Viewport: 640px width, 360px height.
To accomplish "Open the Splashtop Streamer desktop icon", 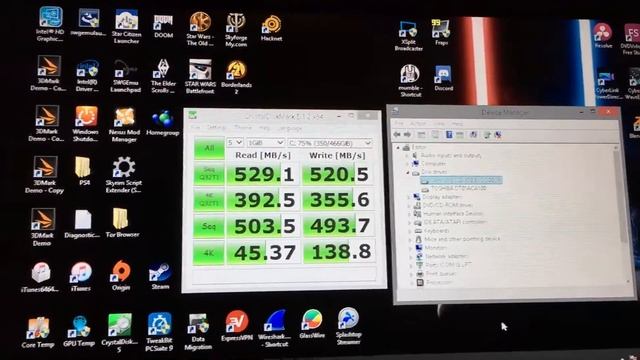I will tap(348, 326).
